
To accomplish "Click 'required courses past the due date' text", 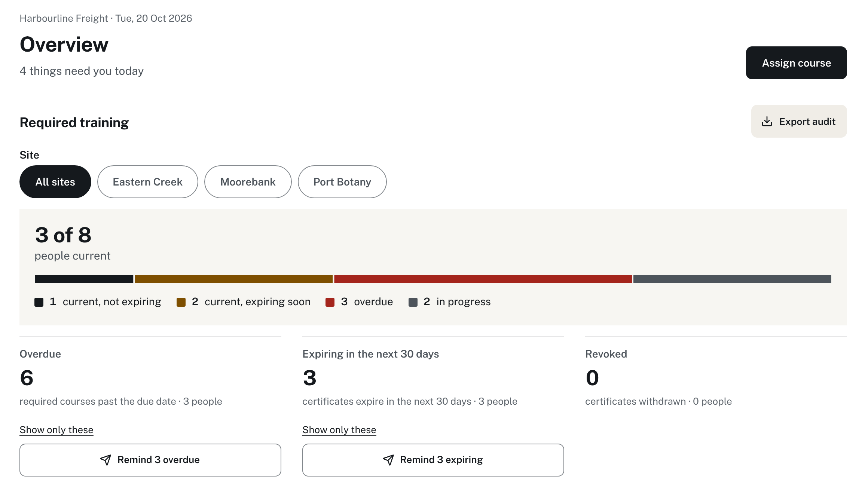I will coord(98,401).
